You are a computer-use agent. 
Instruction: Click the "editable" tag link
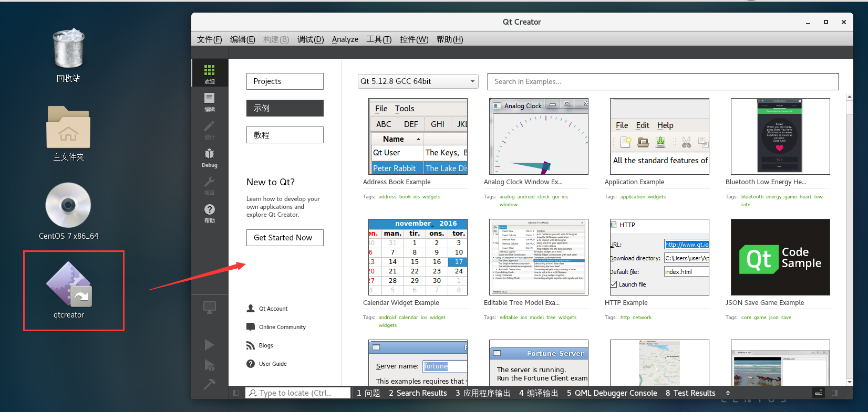[509, 318]
